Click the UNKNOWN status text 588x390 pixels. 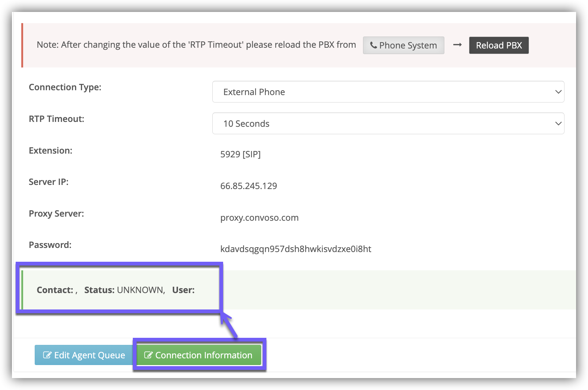coord(140,290)
